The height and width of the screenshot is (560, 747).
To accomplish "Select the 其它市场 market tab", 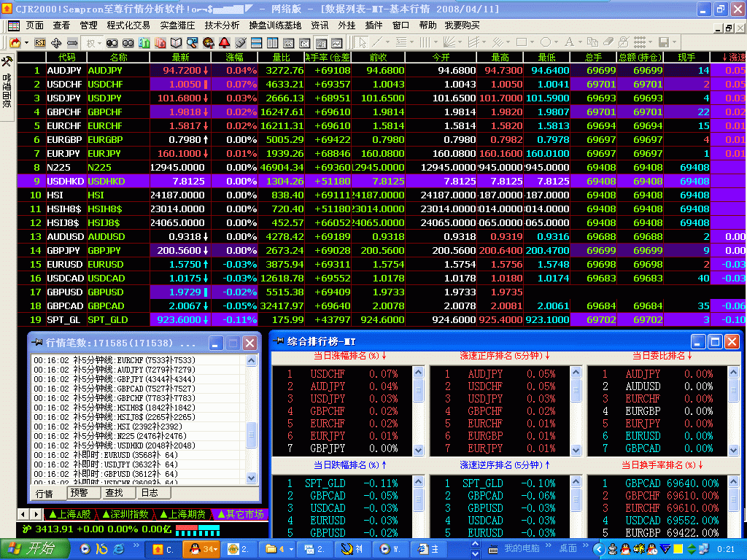I will [x=241, y=514].
